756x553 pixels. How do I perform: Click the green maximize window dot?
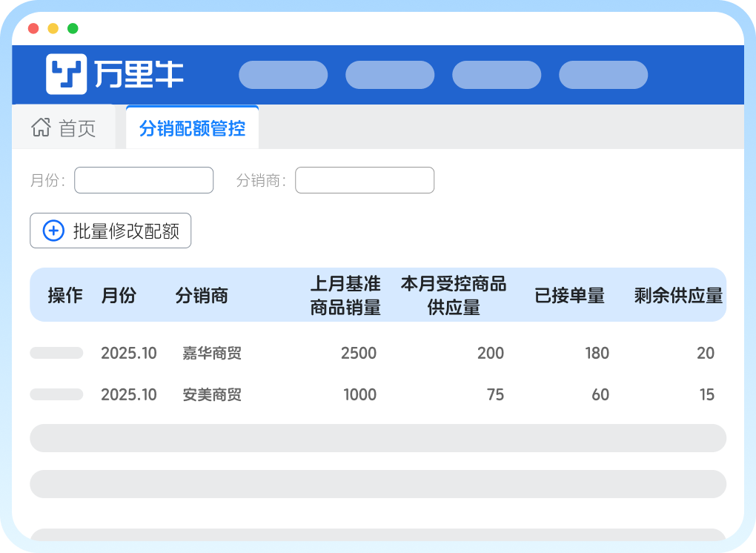click(73, 29)
